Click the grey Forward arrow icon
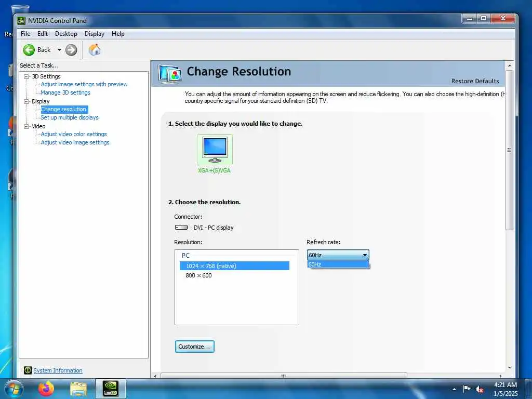 tap(71, 50)
